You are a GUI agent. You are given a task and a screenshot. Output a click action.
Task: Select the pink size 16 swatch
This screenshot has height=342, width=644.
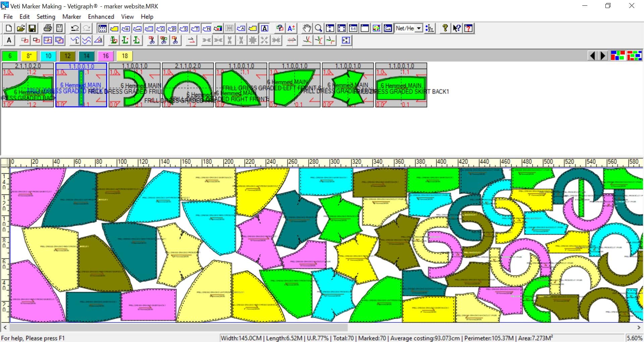tap(106, 56)
